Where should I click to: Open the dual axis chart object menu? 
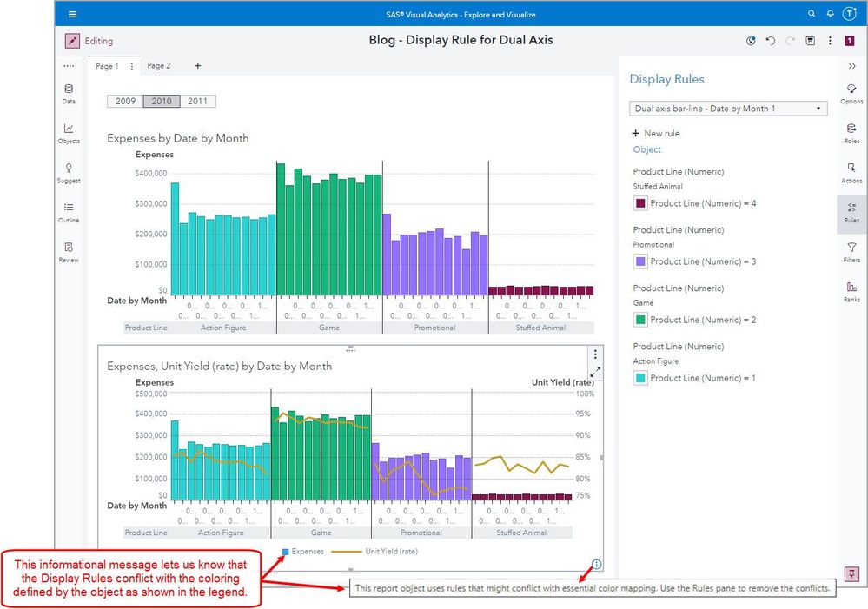595,354
